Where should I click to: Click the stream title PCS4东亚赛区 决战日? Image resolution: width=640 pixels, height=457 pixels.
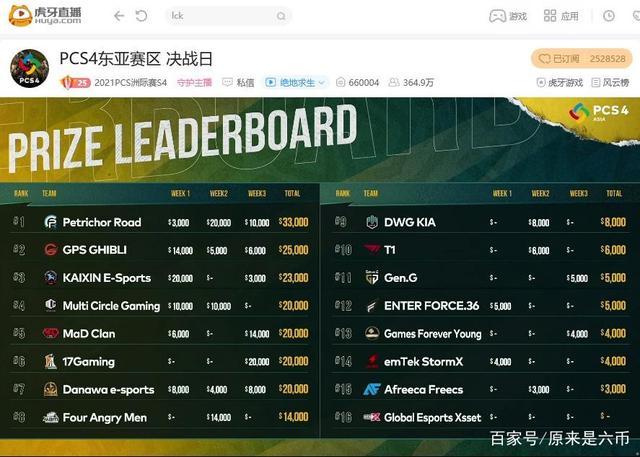coord(138,59)
